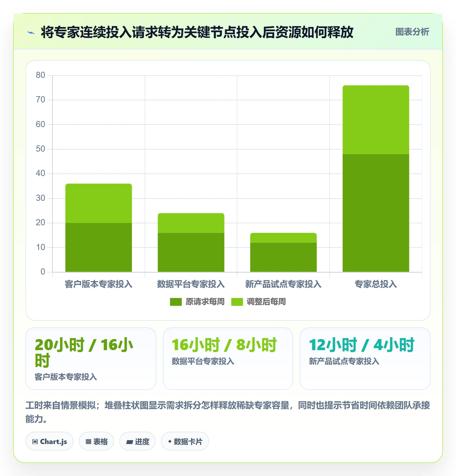Click the 16小时 / 8小时 data card value
This screenshot has width=456, height=476.
point(224,345)
